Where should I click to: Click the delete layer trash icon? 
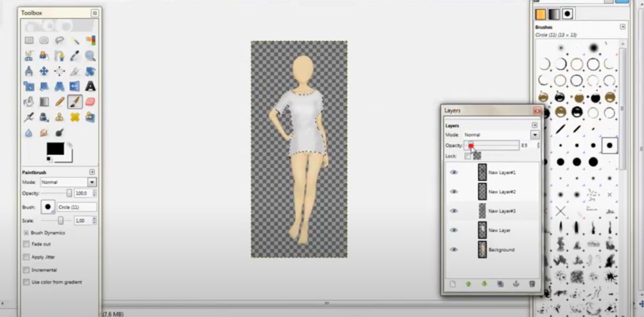click(532, 284)
